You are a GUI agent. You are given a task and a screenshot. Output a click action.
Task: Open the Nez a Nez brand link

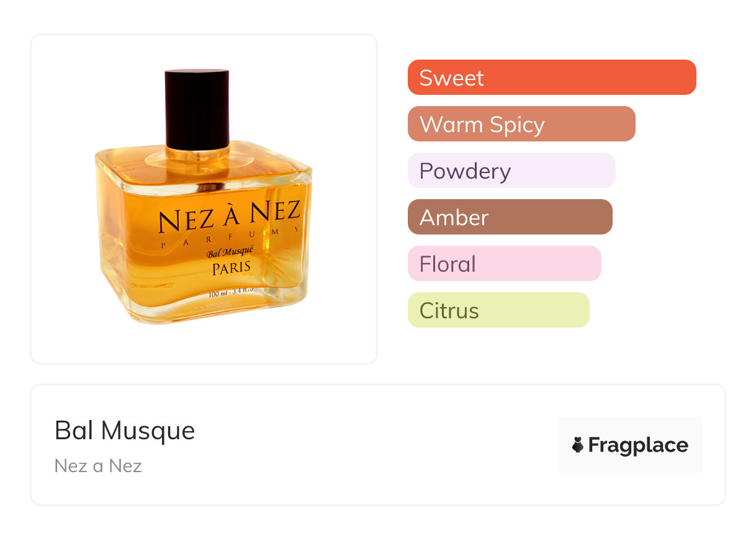tap(98, 465)
